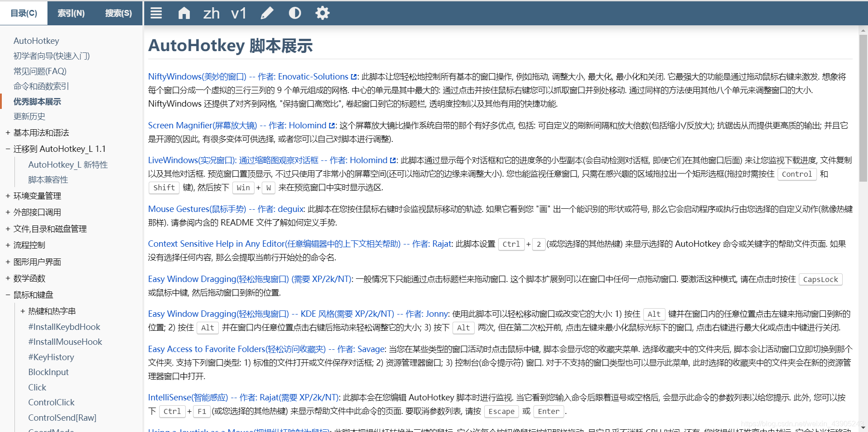The image size is (868, 432).
Task: Open #InstallMouseHook entry
Action: 65,342
